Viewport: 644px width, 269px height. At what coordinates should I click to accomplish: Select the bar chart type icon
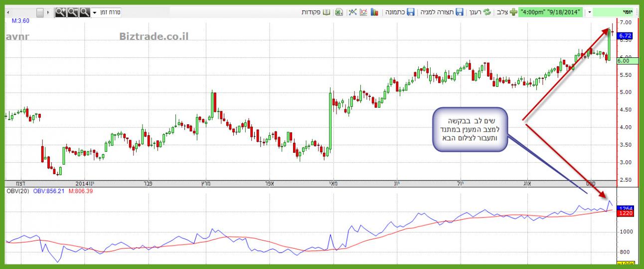(x=375, y=12)
